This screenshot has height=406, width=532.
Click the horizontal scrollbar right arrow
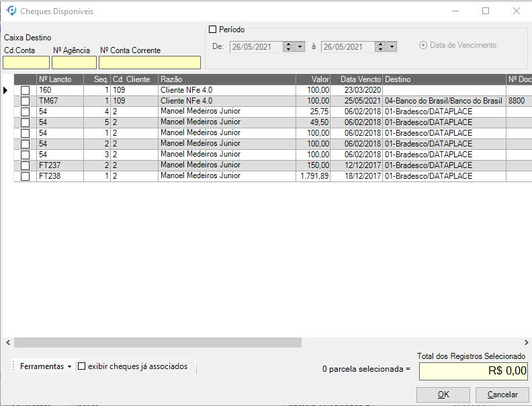click(x=525, y=343)
